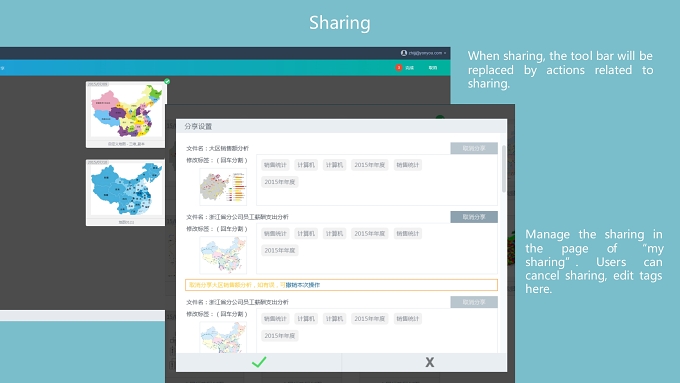Select the multicolored China map thumbnail
680x383 pixels.
pos(125,114)
